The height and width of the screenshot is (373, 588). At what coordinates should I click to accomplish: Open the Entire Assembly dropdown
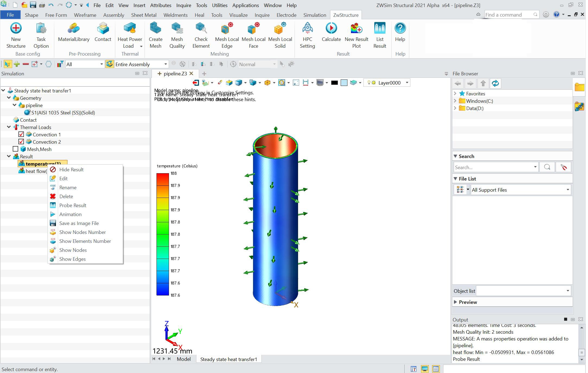pos(165,64)
